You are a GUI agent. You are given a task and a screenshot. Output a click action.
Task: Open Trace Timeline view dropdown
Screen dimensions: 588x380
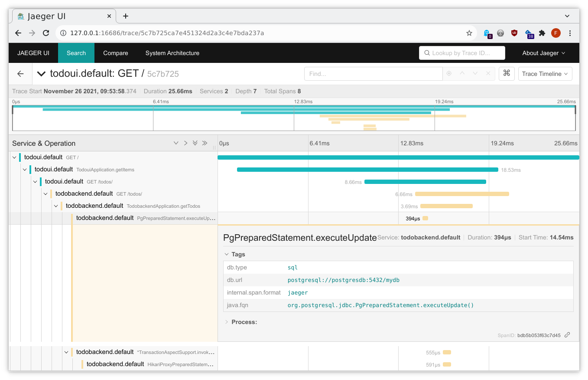click(545, 74)
